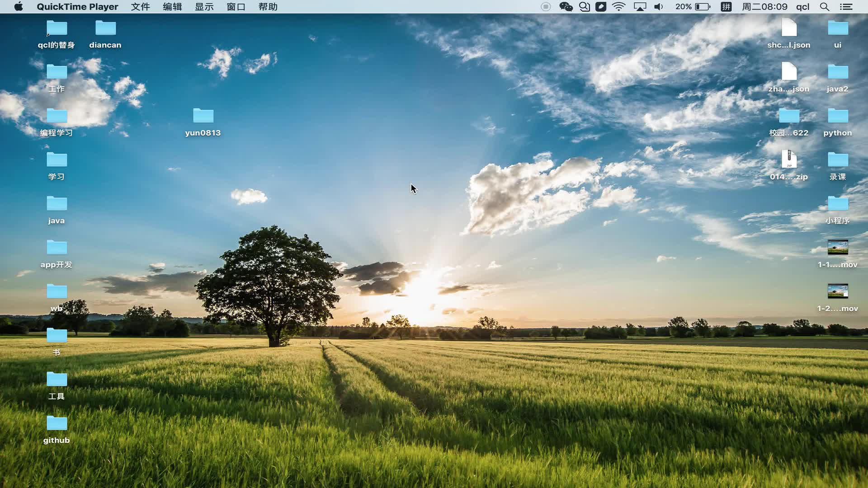The height and width of the screenshot is (488, 868).
Task: Open the QuickTime Player application menu
Action: (77, 7)
